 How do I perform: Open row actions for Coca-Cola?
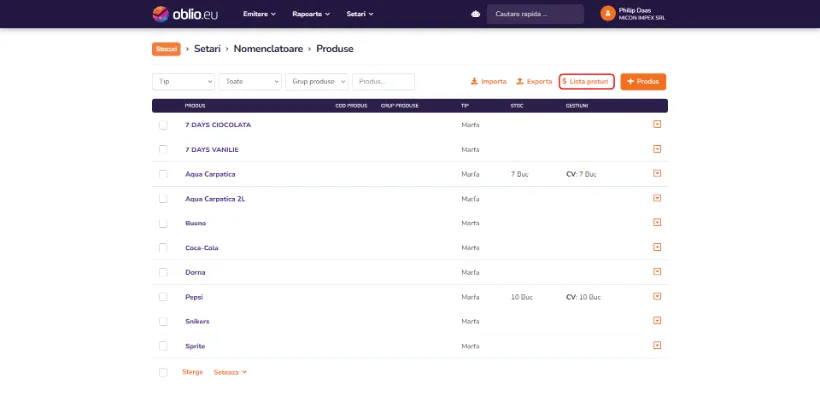point(657,247)
